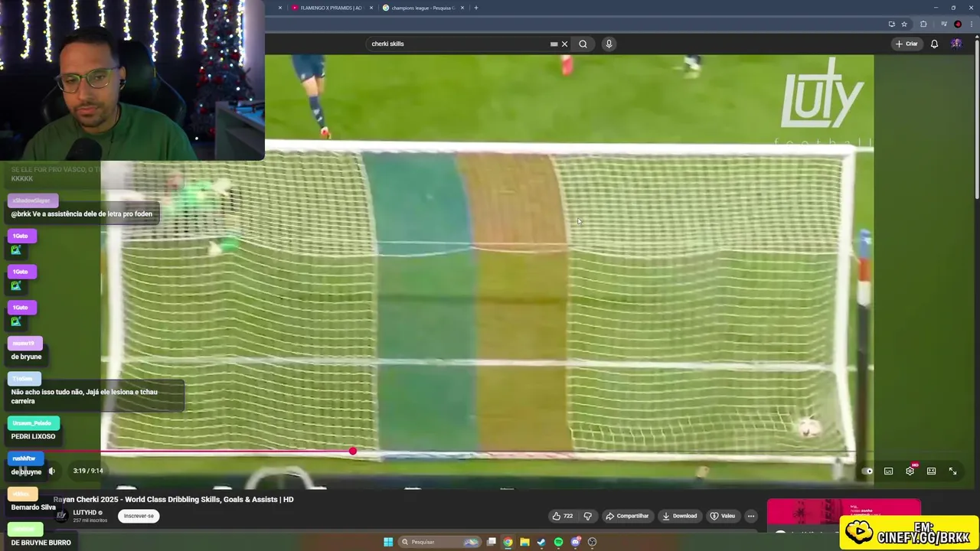Open Chrome from the taskbar
This screenshot has width=980, height=551.
point(508,542)
